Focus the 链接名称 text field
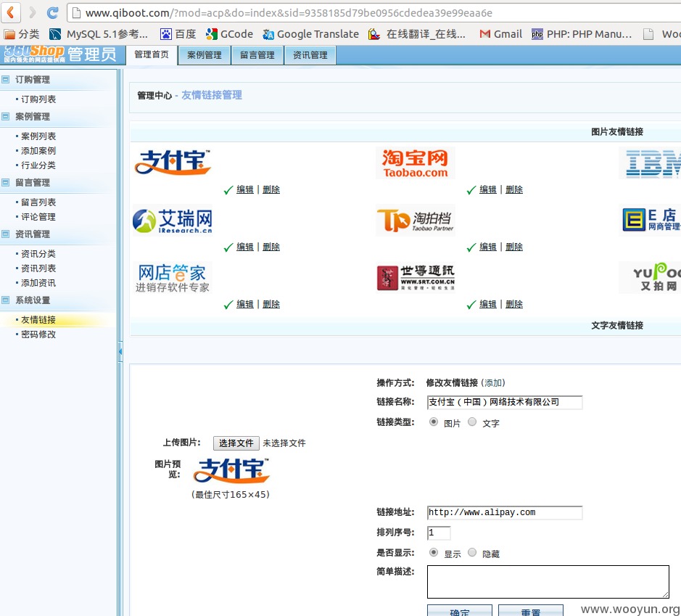Viewport: 681px width, 616px height. 505,402
